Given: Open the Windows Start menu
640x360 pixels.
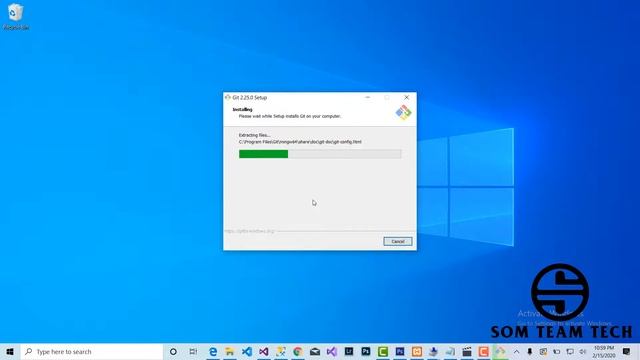Looking at the screenshot, I should (10, 351).
